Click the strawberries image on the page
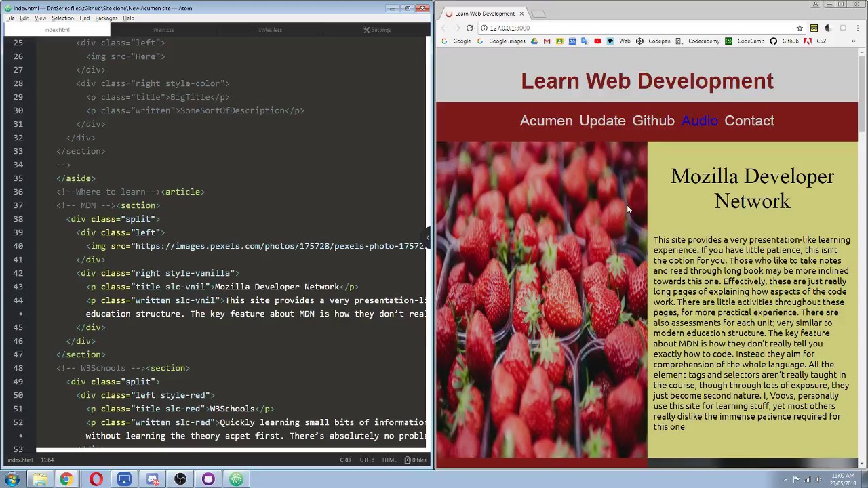 click(x=541, y=300)
